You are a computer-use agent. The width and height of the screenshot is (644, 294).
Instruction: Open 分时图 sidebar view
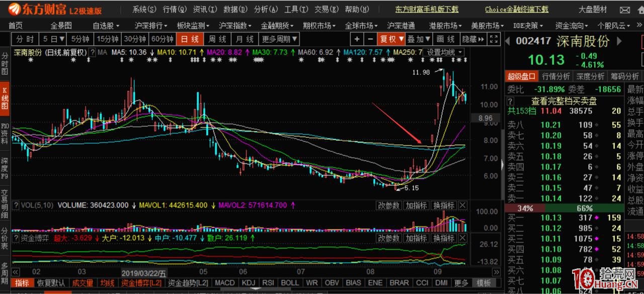coord(5,64)
